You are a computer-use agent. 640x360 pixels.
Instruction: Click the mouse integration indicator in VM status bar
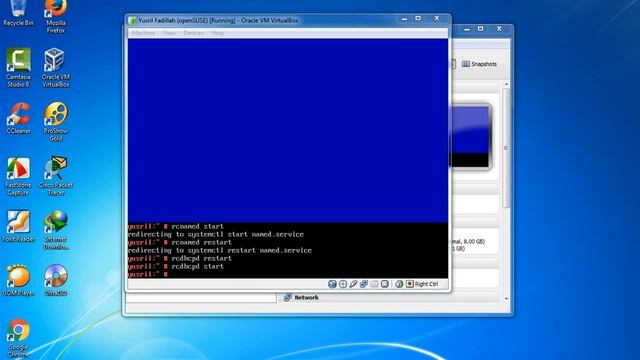(x=399, y=284)
